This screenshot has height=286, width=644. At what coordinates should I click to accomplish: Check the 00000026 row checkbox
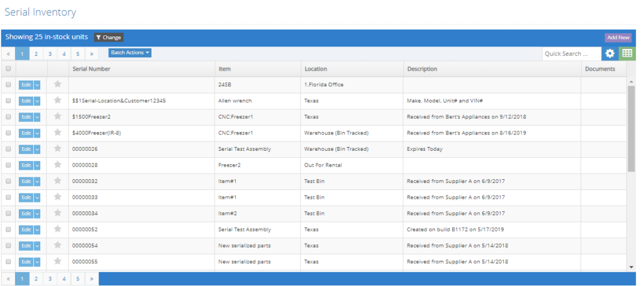coord(8,149)
